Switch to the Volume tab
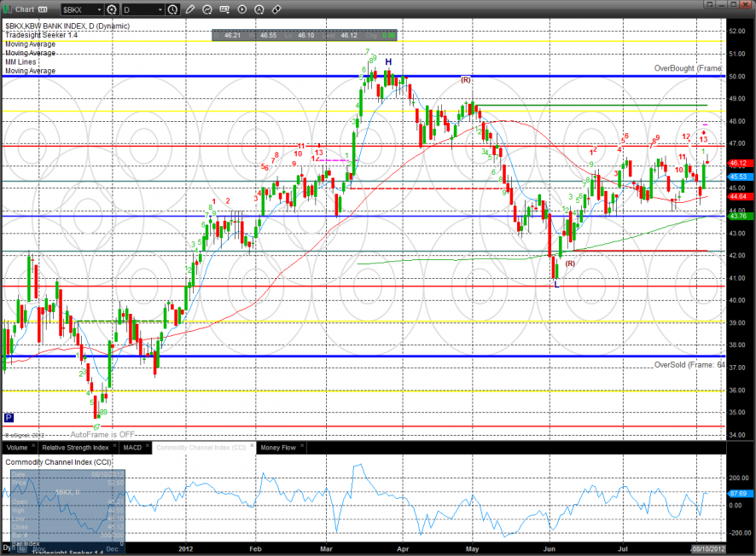 coord(18,447)
